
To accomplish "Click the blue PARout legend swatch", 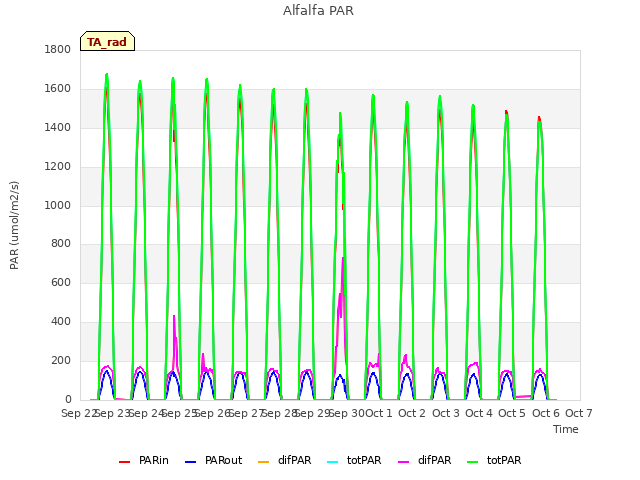I will point(191,462).
